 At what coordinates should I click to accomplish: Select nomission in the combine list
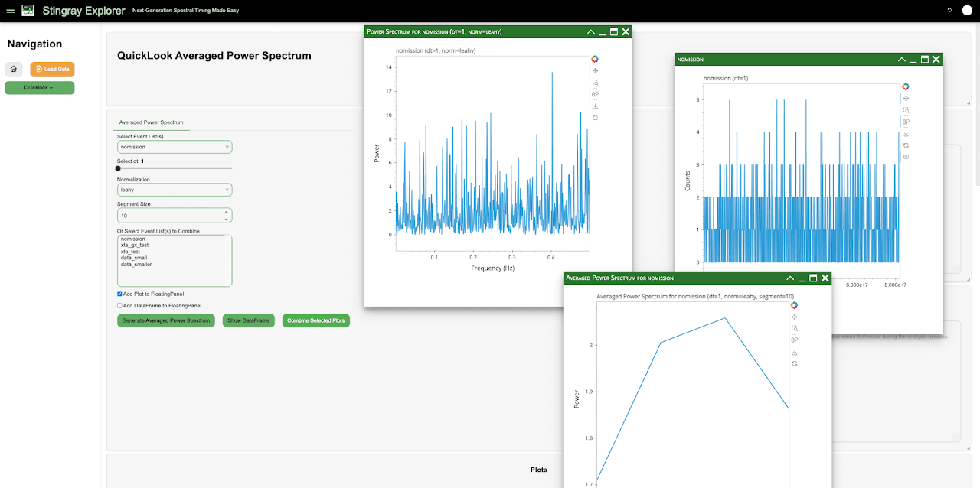click(133, 239)
